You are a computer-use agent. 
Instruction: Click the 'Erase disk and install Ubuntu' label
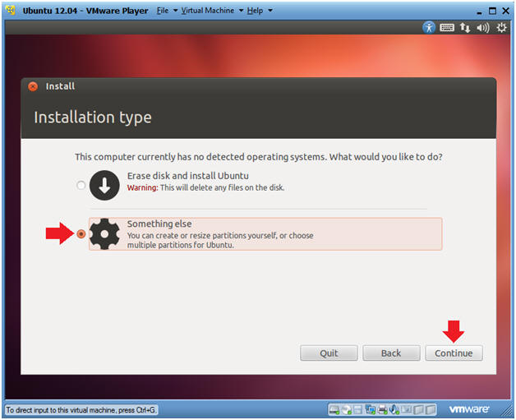point(188,176)
